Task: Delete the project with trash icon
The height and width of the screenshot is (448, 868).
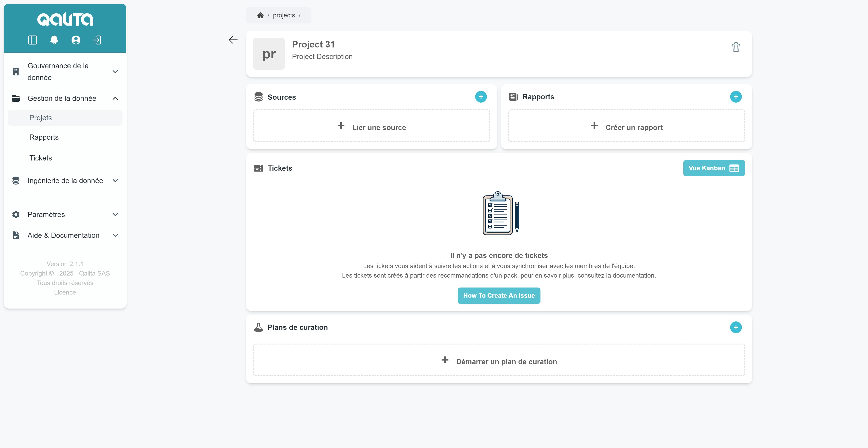Action: pos(736,47)
